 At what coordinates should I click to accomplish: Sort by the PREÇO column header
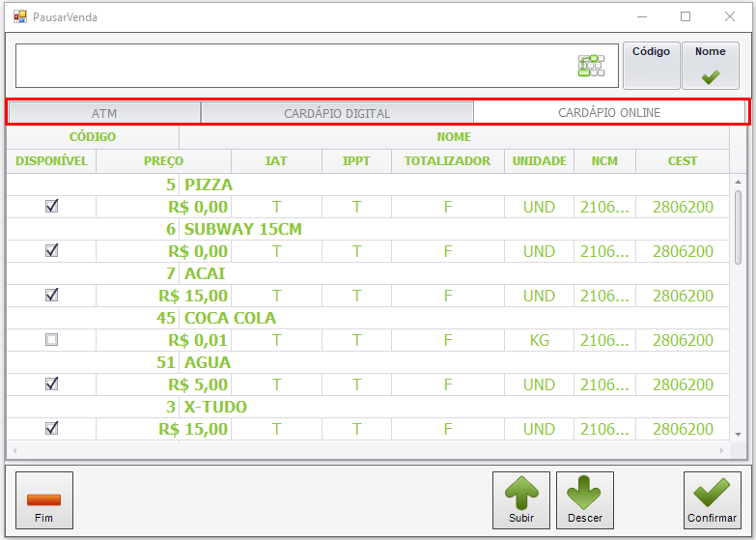click(x=163, y=161)
